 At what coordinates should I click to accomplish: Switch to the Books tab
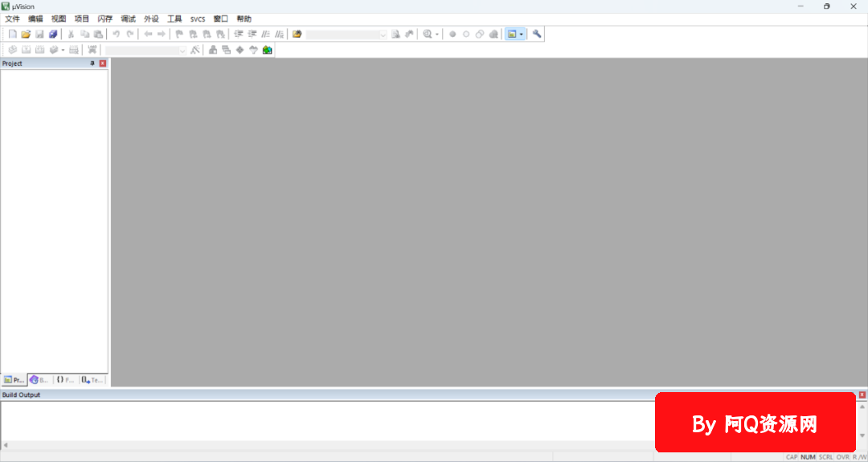click(x=39, y=379)
